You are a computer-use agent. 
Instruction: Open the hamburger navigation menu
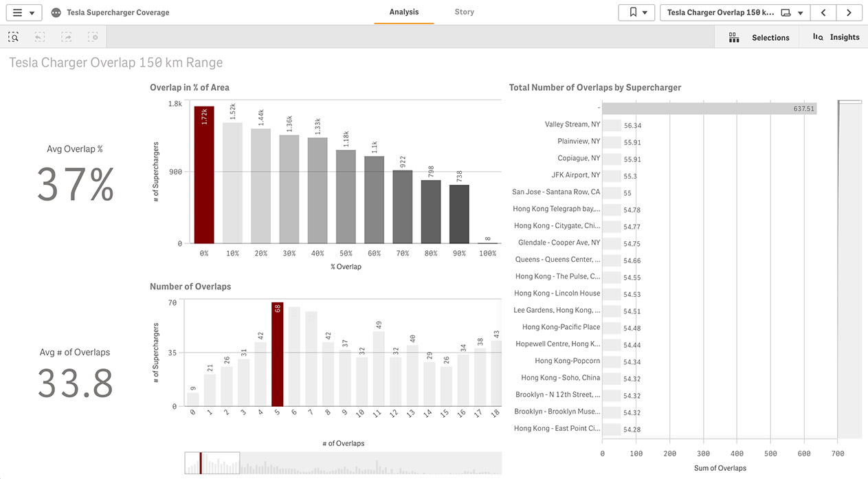(23, 12)
